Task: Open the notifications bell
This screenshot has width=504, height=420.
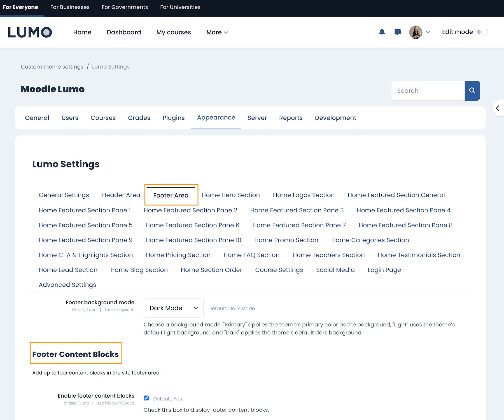Action: coord(382,32)
